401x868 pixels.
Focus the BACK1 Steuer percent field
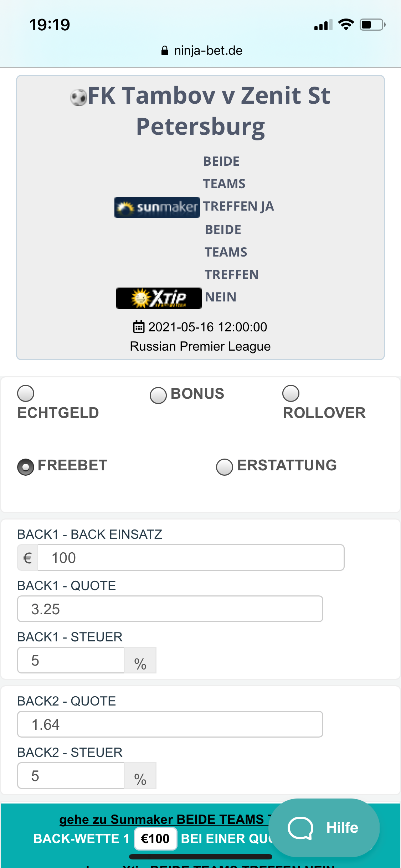tap(71, 660)
